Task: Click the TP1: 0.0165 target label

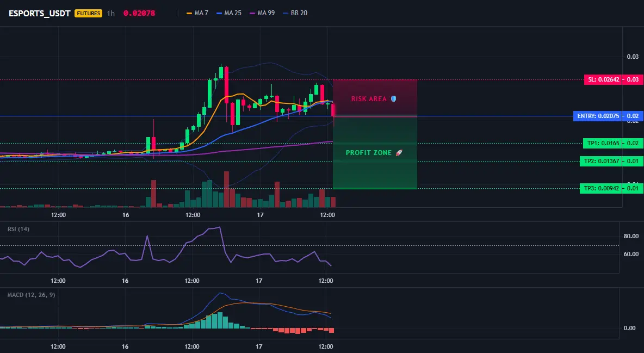Action: [603, 144]
